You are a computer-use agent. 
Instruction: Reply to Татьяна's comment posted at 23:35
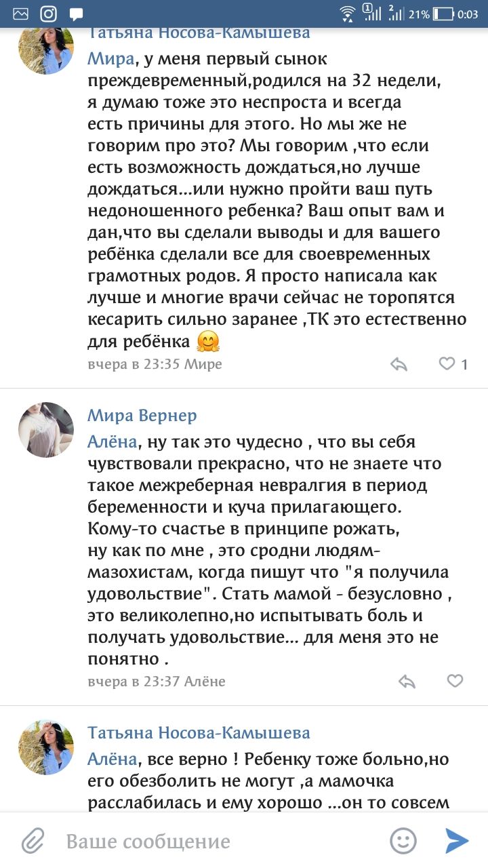tap(399, 364)
